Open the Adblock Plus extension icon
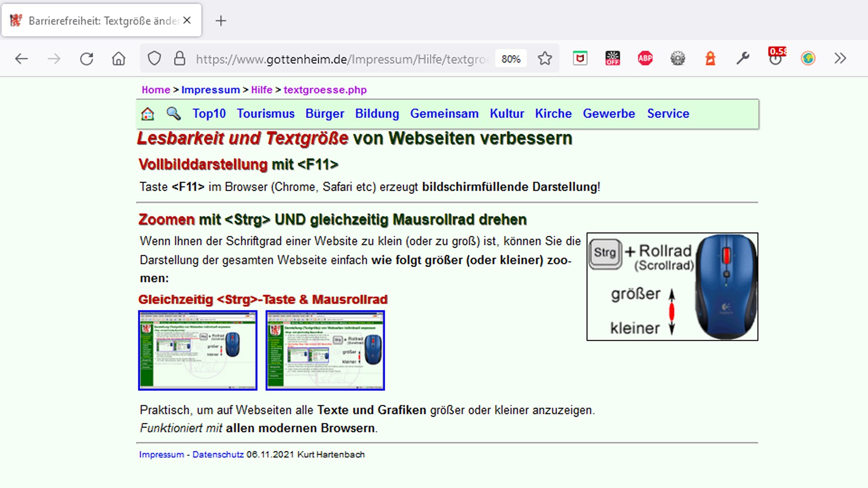 click(645, 58)
